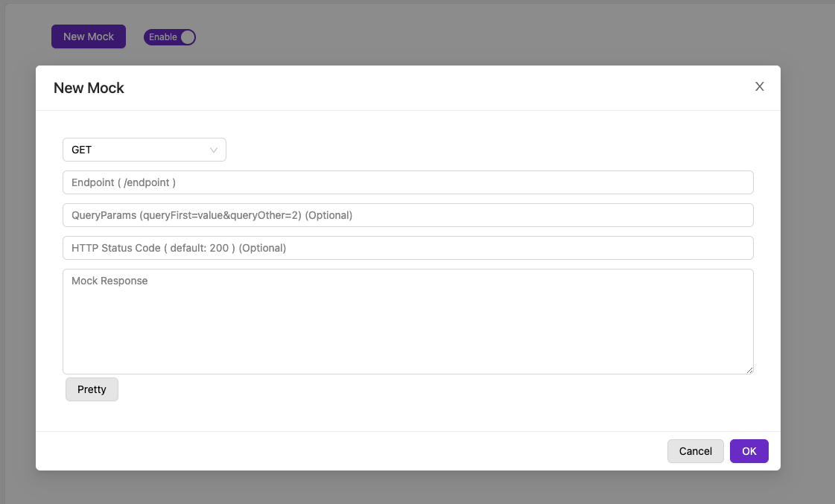The height and width of the screenshot is (504, 835).
Task: Select the HTTP Status Code field
Action: click(x=408, y=248)
